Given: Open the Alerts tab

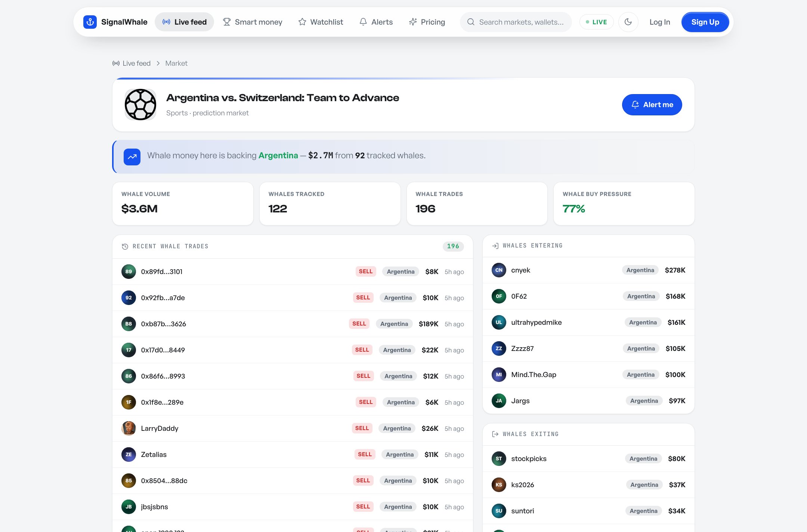Looking at the screenshot, I should 376,22.
